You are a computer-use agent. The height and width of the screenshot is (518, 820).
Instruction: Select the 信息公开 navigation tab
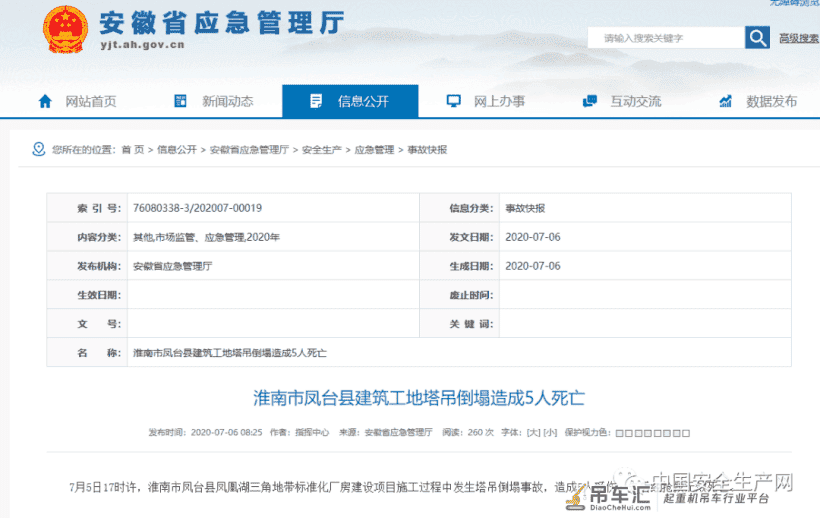pos(350,101)
